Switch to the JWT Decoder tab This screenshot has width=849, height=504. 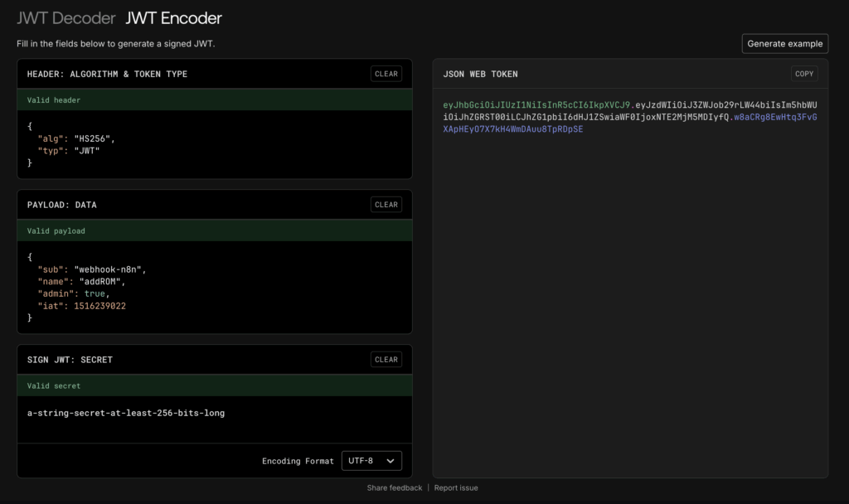(x=65, y=18)
